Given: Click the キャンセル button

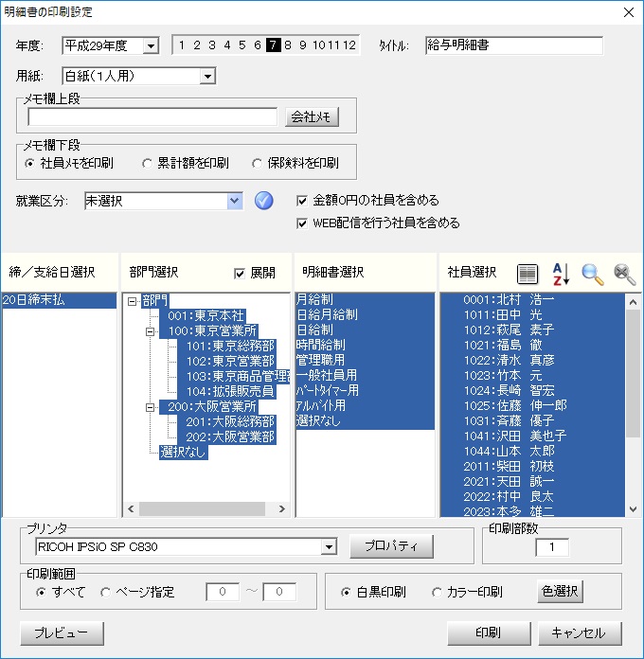Looking at the screenshot, I should [x=580, y=633].
